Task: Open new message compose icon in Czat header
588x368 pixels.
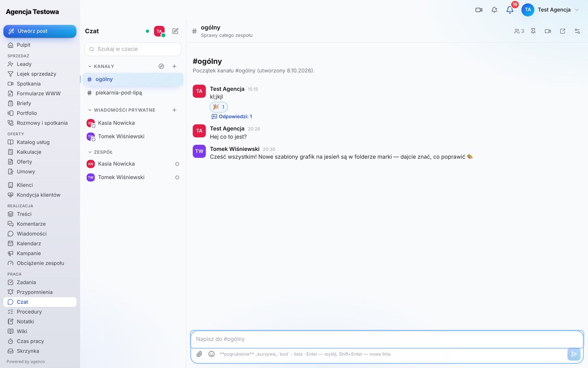Action: click(x=175, y=31)
